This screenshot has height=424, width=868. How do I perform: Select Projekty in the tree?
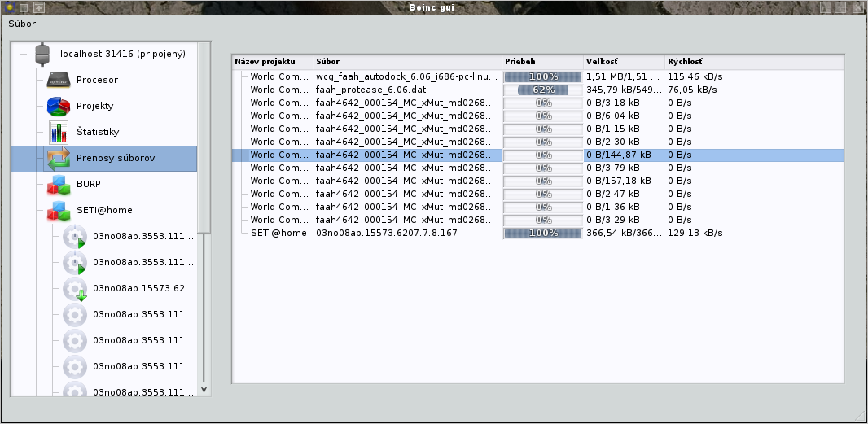(x=95, y=106)
